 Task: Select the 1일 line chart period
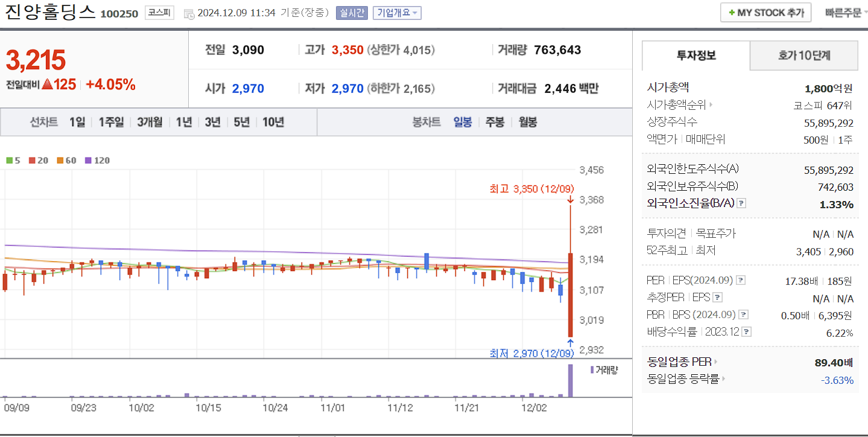click(77, 122)
